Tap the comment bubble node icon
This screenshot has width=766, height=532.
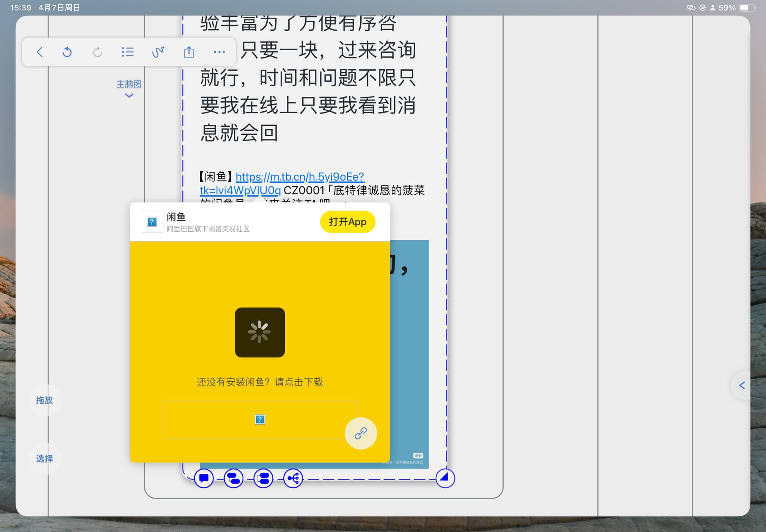(x=204, y=478)
